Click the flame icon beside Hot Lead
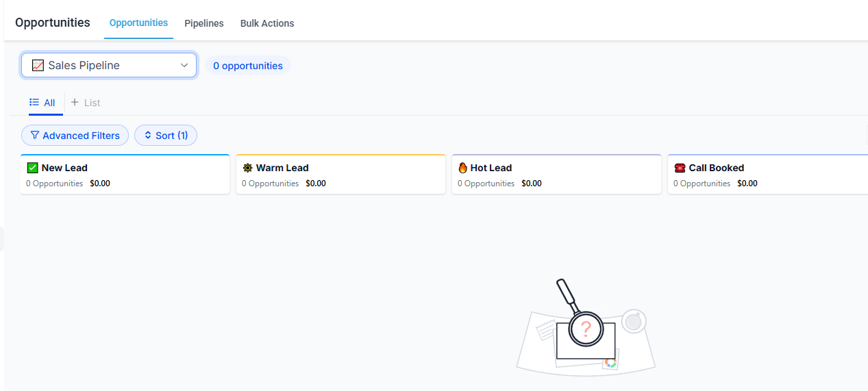This screenshot has width=868, height=391. pyautogui.click(x=462, y=168)
